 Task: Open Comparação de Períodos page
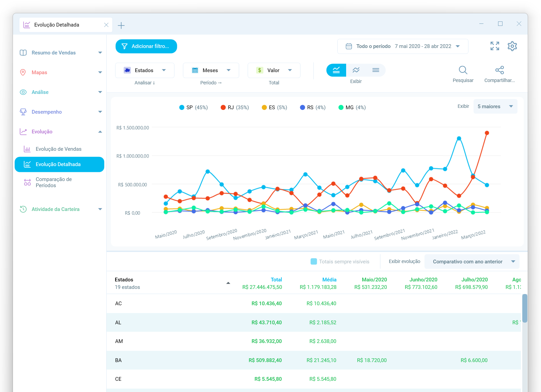pos(54,182)
